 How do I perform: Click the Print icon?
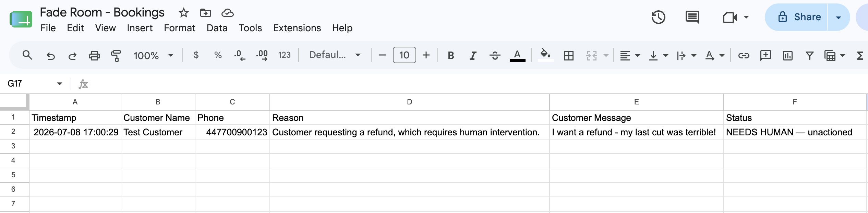click(94, 55)
